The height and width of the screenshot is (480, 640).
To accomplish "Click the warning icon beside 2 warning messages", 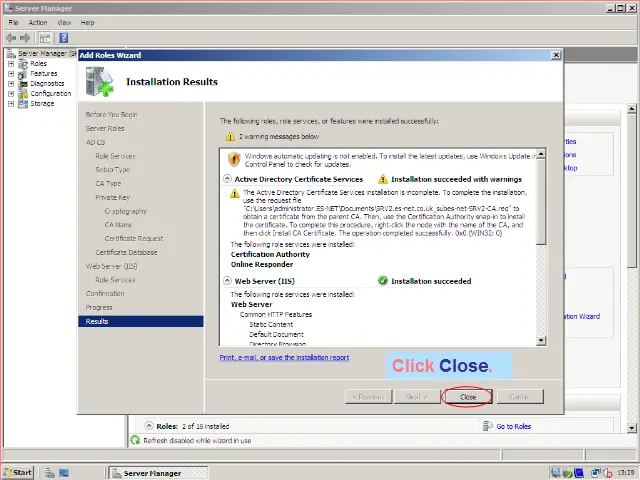I will pyautogui.click(x=230, y=137).
